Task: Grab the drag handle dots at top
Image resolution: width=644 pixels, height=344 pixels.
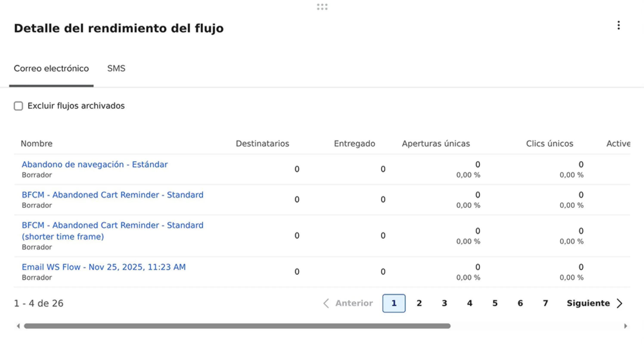Action: [322, 7]
